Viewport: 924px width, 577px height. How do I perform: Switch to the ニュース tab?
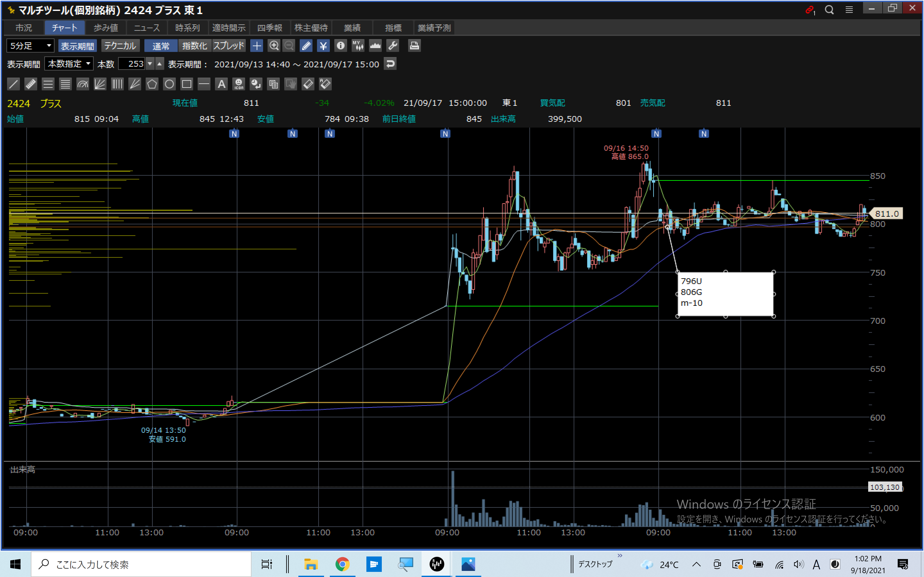147,28
